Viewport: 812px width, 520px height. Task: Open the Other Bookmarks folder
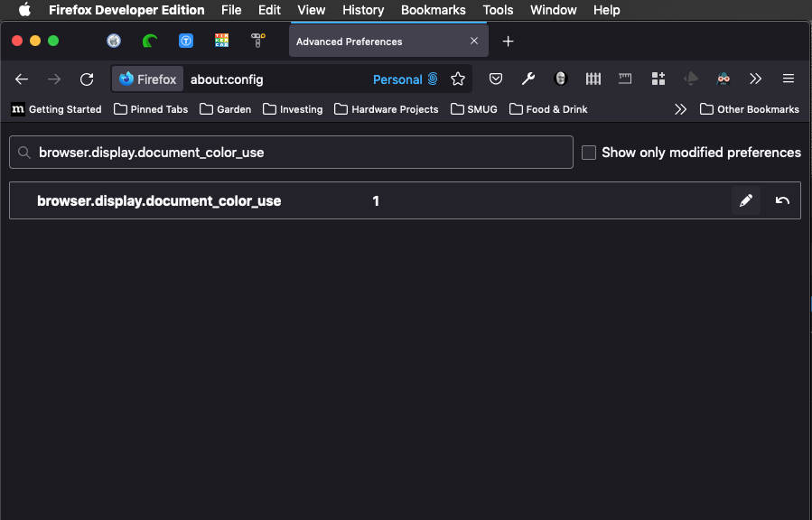[x=750, y=109]
